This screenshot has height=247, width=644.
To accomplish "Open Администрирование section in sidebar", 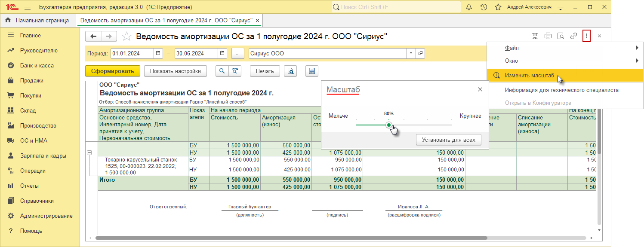I will point(40,216).
